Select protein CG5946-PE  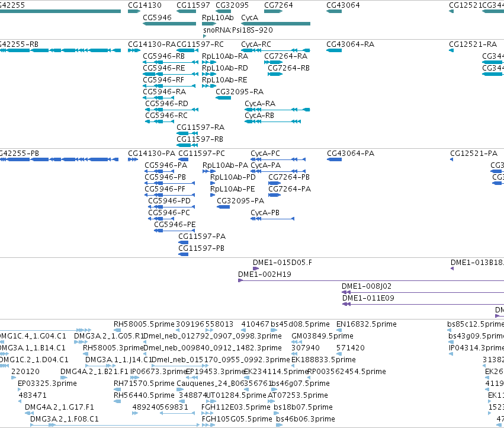[175, 225]
